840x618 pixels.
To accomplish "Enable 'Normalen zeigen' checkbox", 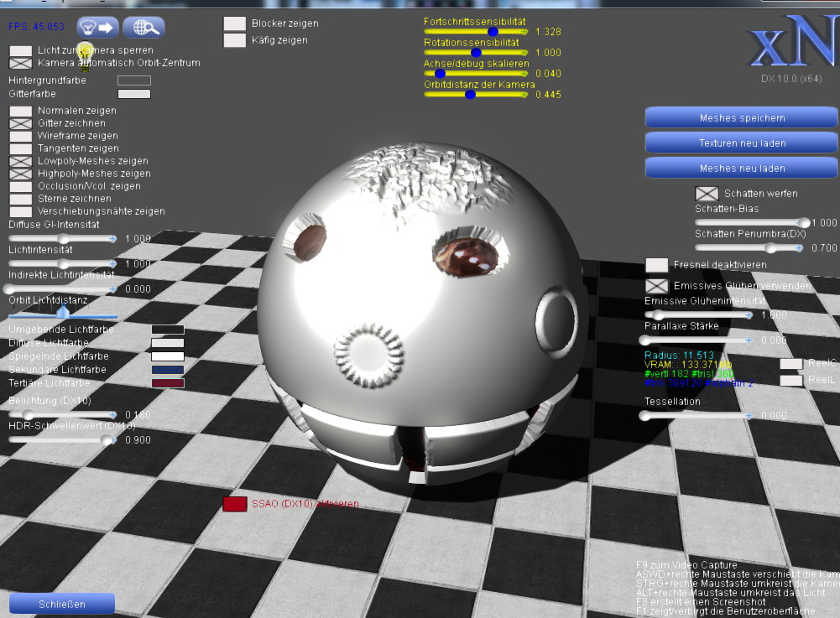I will pos(21,111).
